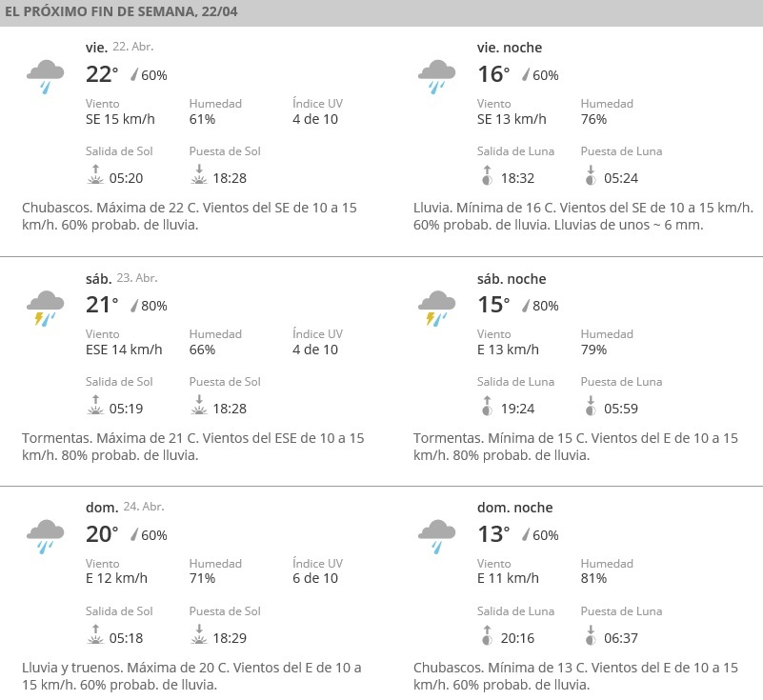
Task: Click Saturday night's thunderstorm icon
Action: 436,306
